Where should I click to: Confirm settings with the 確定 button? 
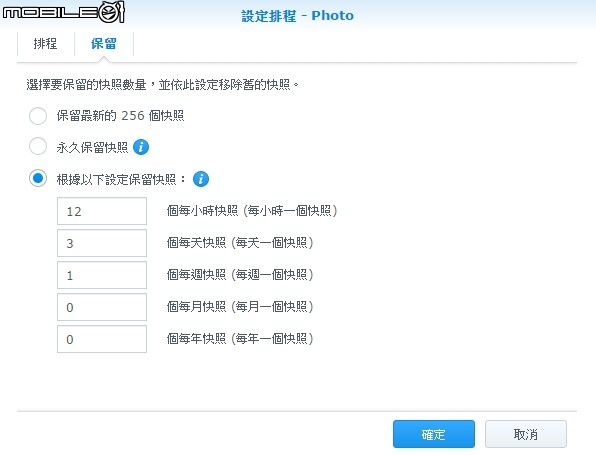click(x=434, y=434)
